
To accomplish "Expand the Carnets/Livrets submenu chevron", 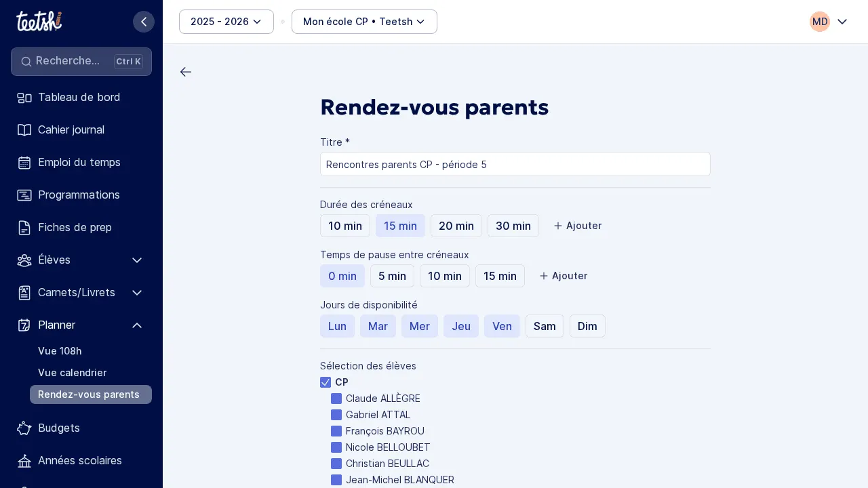I will [x=137, y=293].
